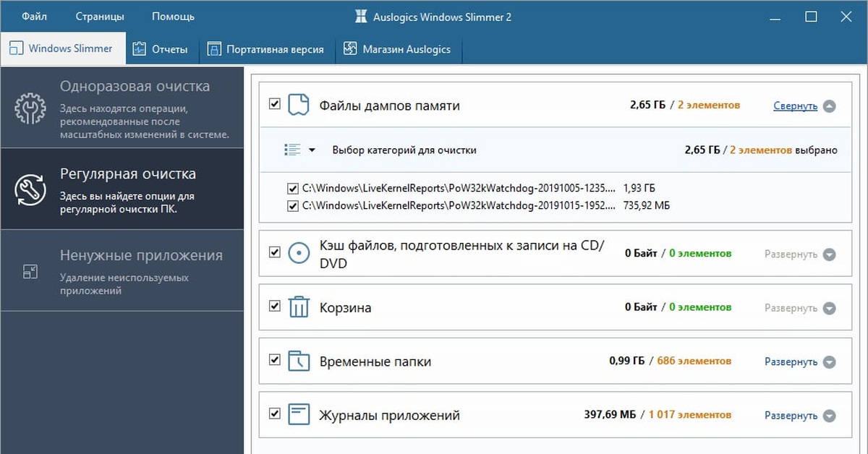Click the memory dump files icon
868x454 pixels.
coord(299,105)
